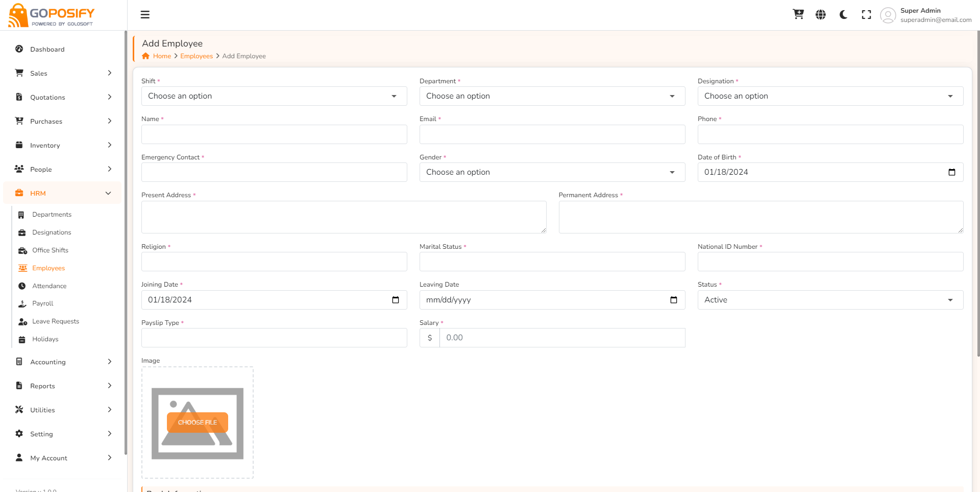Enter fullscreen mode via header icon
Screen dimensions: 980x492
coord(866,15)
